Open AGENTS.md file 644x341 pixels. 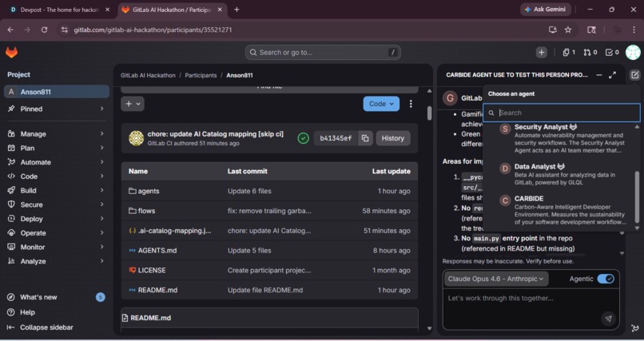tap(157, 250)
